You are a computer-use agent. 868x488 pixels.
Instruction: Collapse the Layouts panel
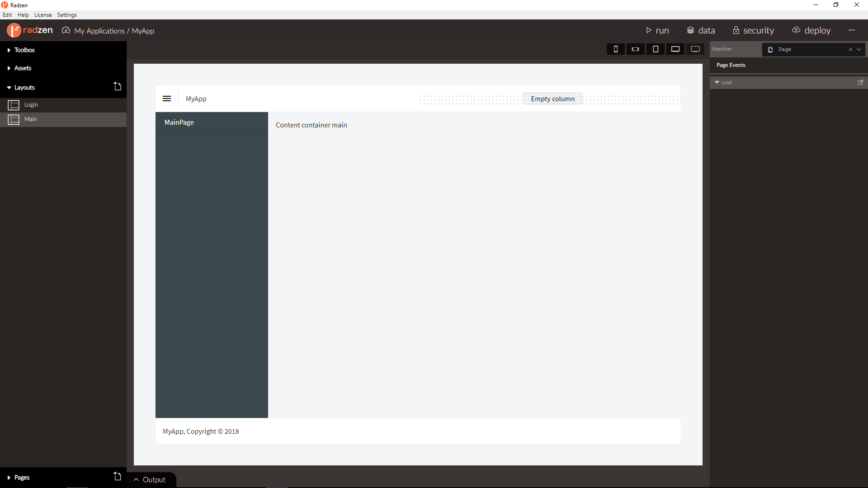tap(9, 88)
